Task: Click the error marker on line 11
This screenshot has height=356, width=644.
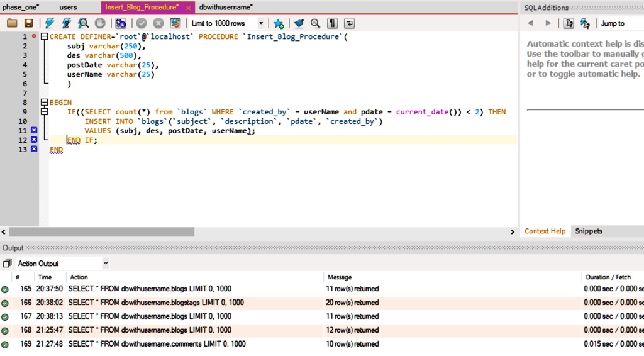Action: [34, 131]
